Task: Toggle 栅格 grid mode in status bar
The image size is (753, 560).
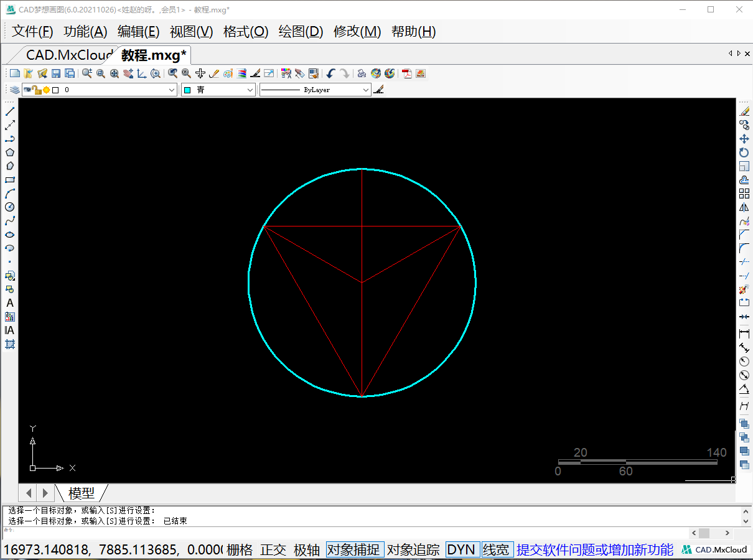Action: [x=240, y=550]
